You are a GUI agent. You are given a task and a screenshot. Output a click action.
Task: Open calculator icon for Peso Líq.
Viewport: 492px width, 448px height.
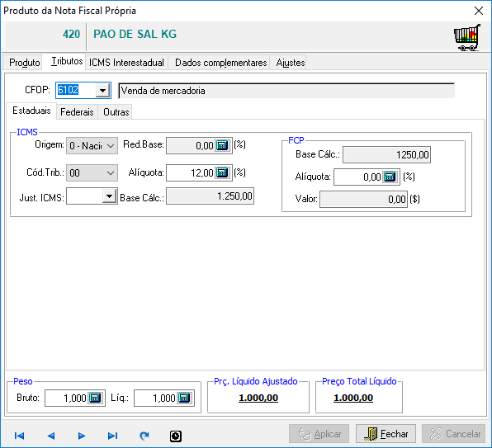click(x=184, y=398)
